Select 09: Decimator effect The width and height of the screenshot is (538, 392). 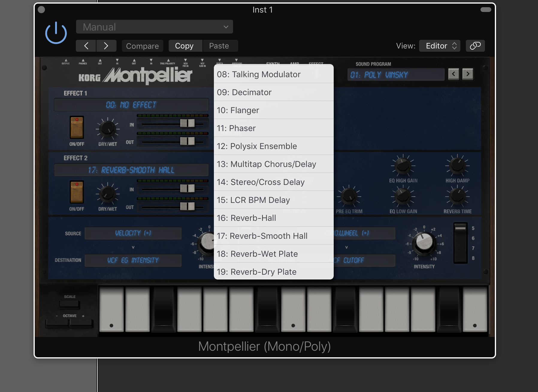click(x=274, y=92)
